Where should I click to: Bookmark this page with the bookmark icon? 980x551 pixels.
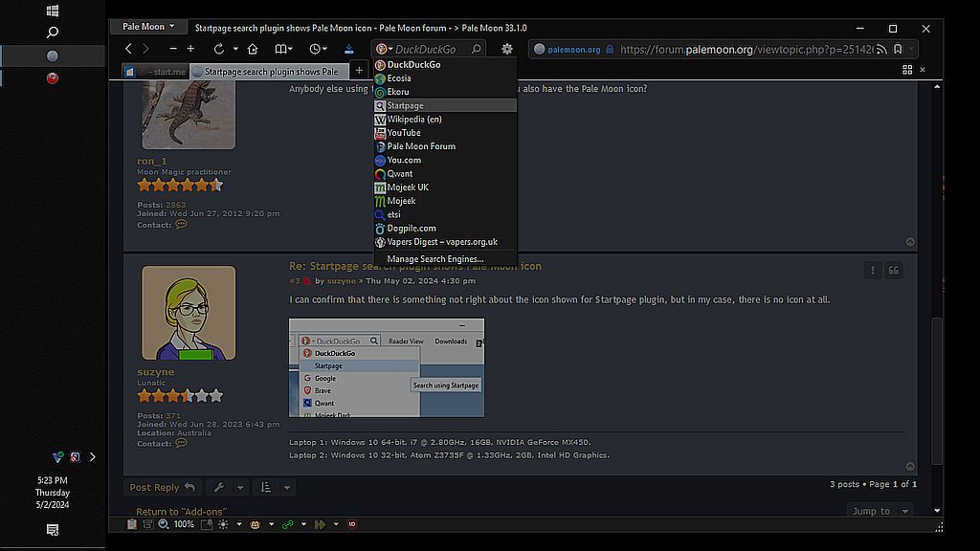click(x=898, y=49)
